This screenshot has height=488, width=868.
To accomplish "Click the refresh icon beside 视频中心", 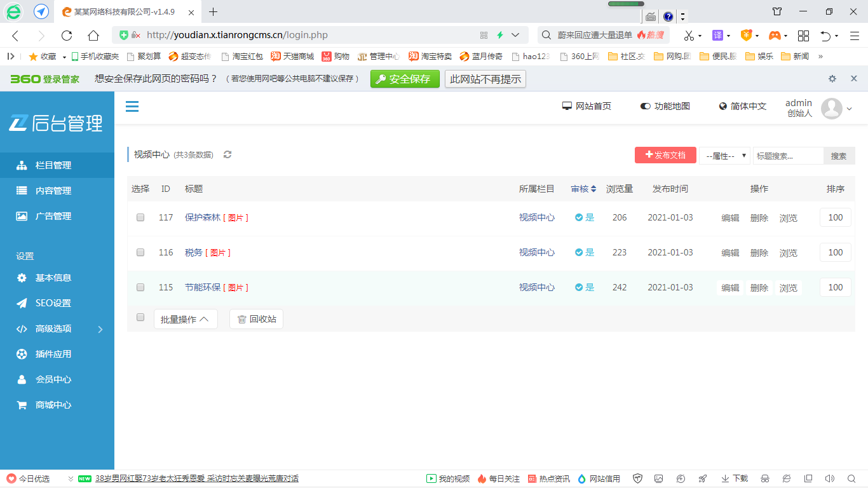I will click(x=227, y=154).
